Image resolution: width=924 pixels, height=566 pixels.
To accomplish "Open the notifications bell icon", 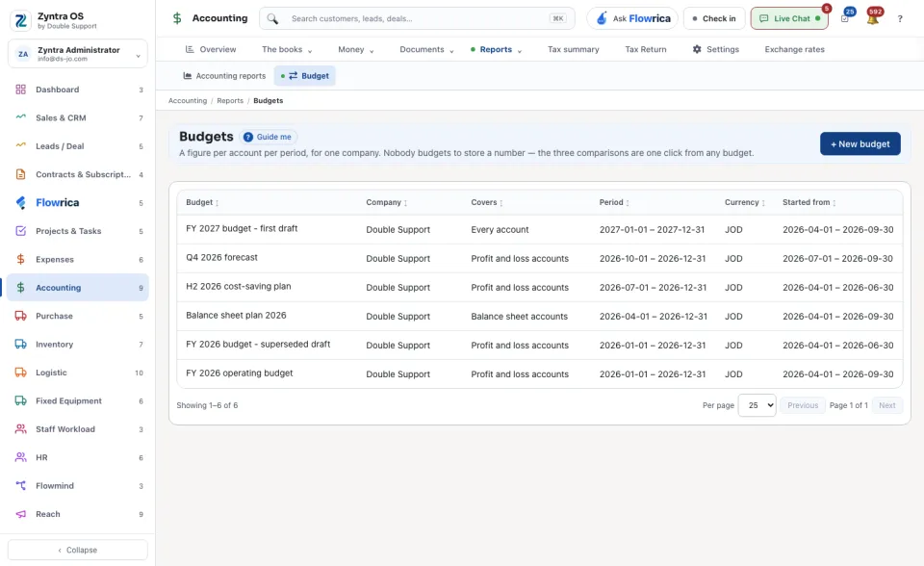I will [x=873, y=19].
